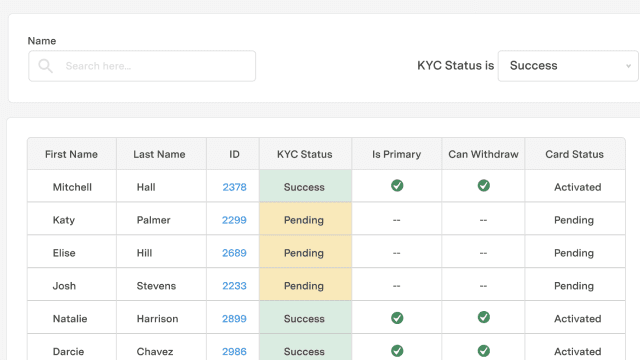Focus the Name search input field

142,66
